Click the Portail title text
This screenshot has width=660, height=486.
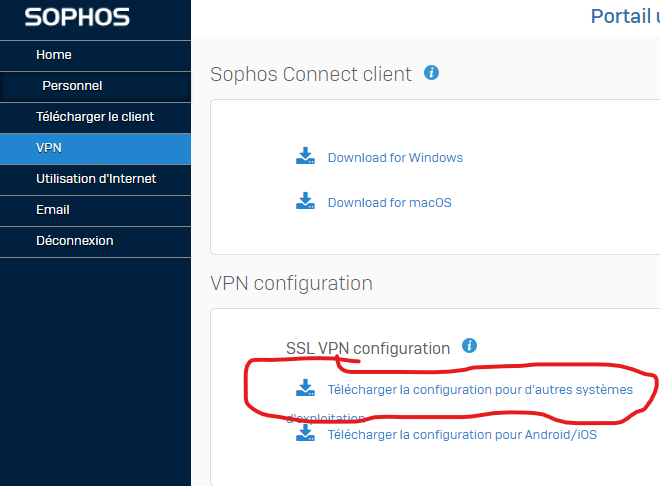coord(625,16)
